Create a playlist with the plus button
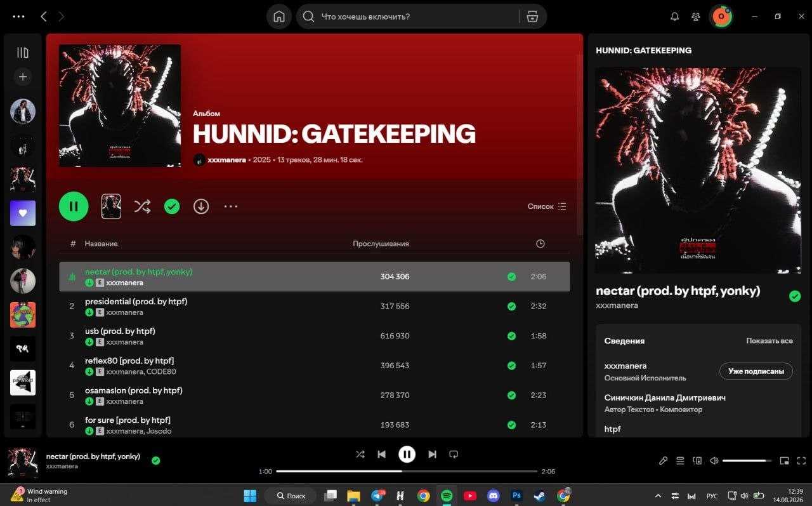Image resolution: width=812 pixels, height=506 pixels. pos(23,77)
